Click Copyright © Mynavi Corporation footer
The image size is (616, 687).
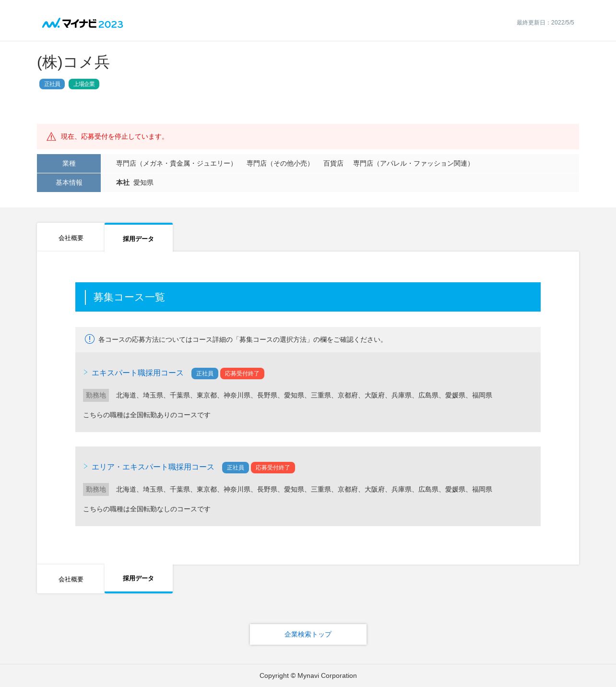coord(308,675)
